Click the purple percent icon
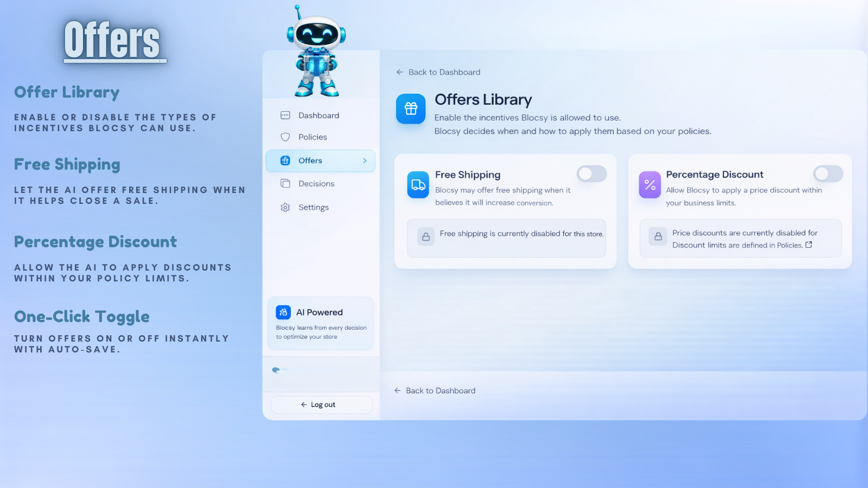 coord(650,185)
